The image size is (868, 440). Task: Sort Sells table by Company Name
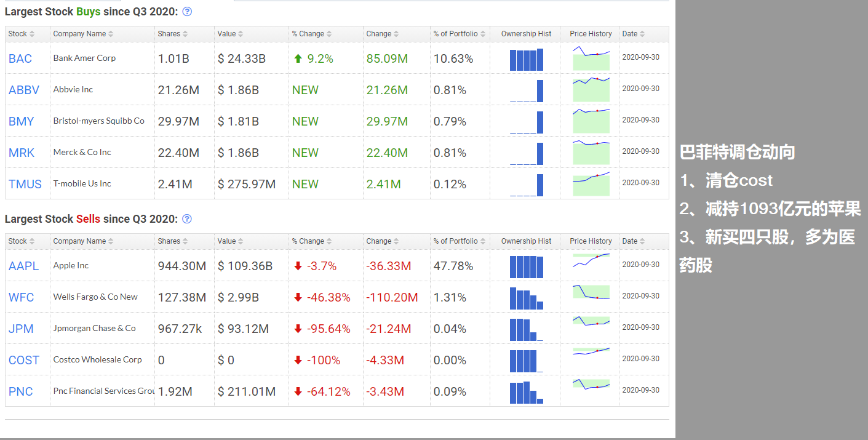click(83, 241)
